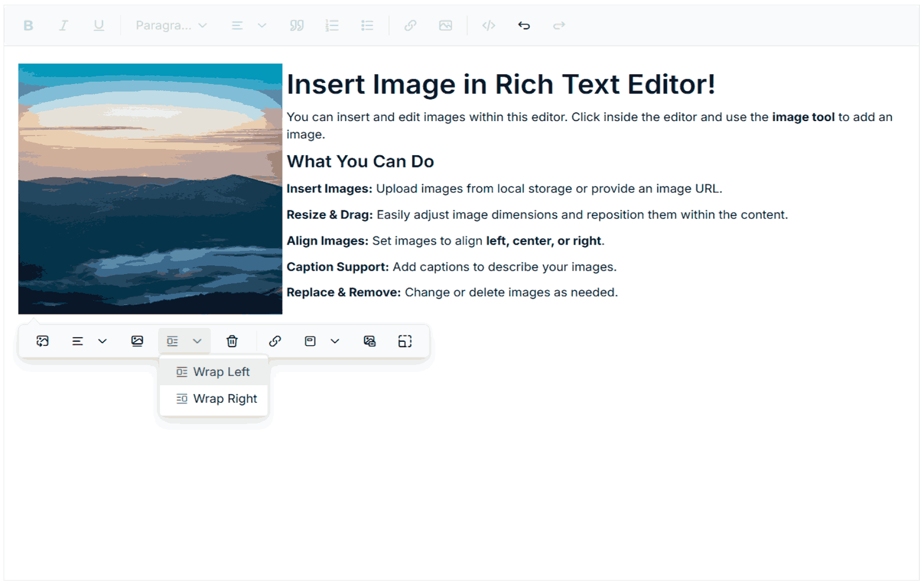Click the 'Caption Support:' label text
Screen dimensions: 924x584
(x=338, y=267)
